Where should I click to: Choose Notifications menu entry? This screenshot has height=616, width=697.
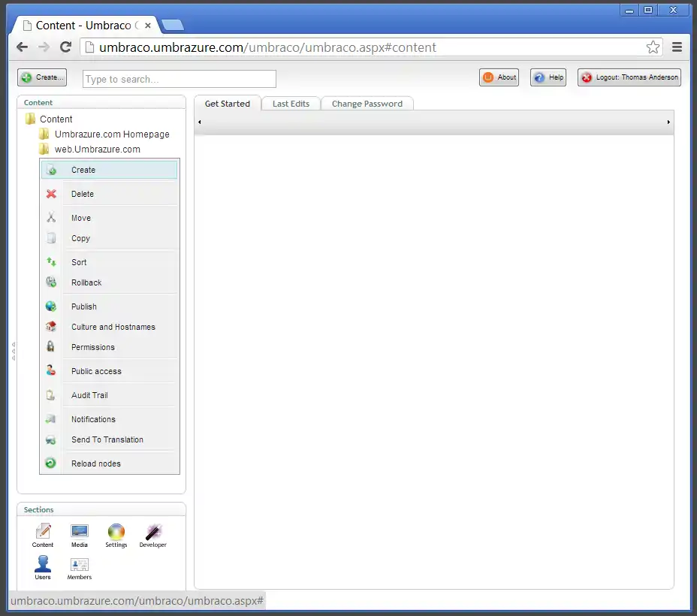[x=109, y=419]
